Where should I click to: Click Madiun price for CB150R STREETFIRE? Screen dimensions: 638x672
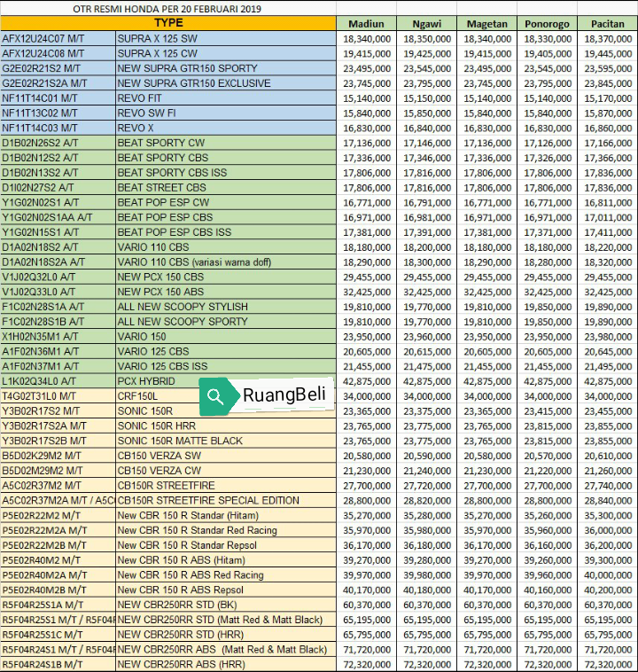pos(367,486)
